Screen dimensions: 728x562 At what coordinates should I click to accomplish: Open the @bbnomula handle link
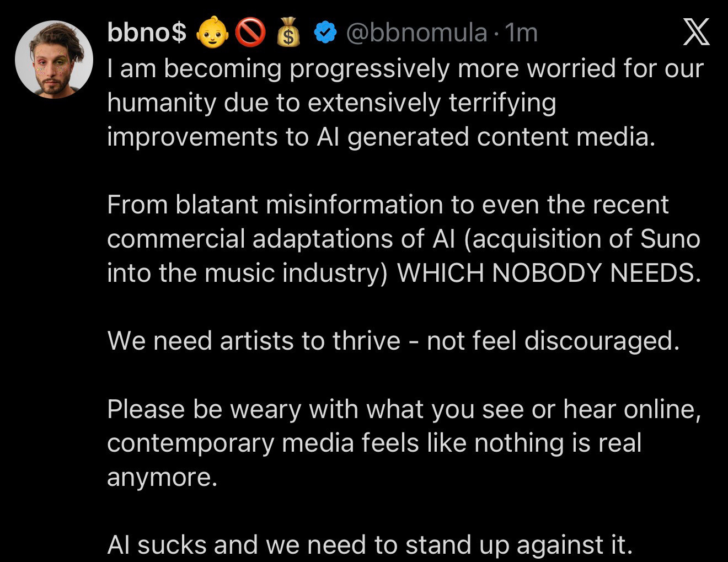(416, 34)
